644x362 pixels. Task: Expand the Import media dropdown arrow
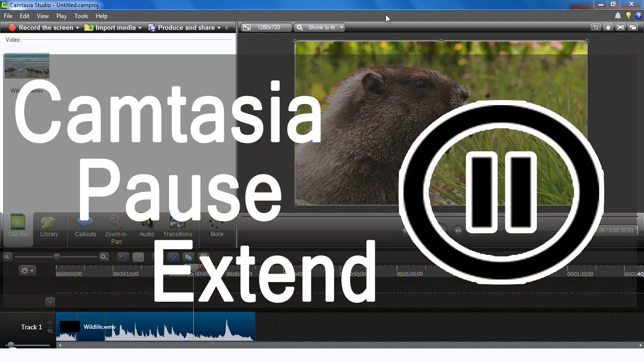tap(140, 28)
